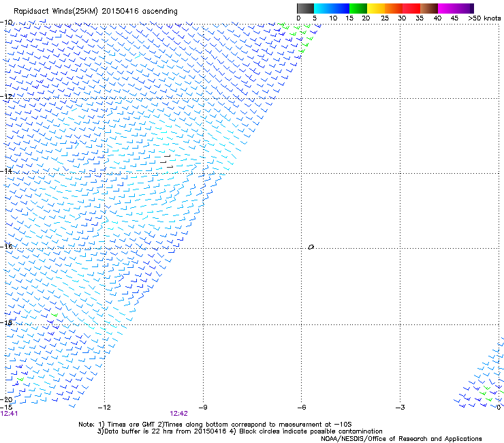
Task: Click the -6 longitude axis label
Action: pyautogui.click(x=301, y=408)
